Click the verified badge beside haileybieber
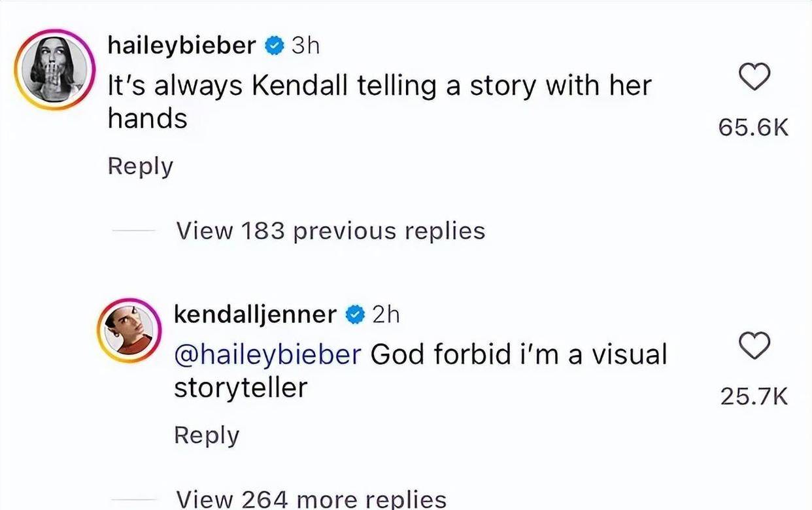812x510 pixels. tap(273, 46)
